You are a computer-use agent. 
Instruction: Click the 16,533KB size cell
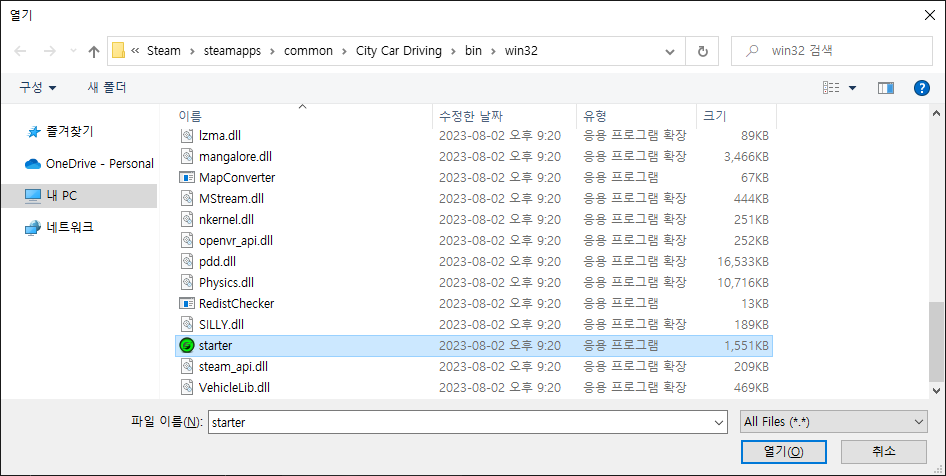[x=743, y=261]
